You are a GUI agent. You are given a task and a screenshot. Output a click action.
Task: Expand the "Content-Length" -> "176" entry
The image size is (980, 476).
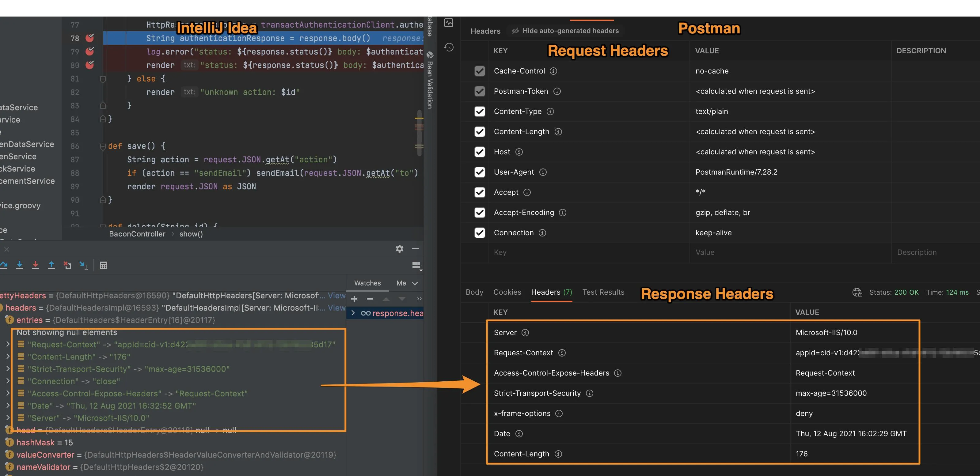pyautogui.click(x=8, y=357)
